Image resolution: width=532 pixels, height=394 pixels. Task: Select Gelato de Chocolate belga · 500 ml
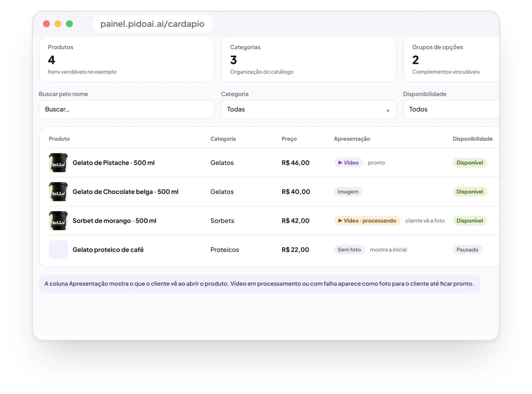point(125,192)
